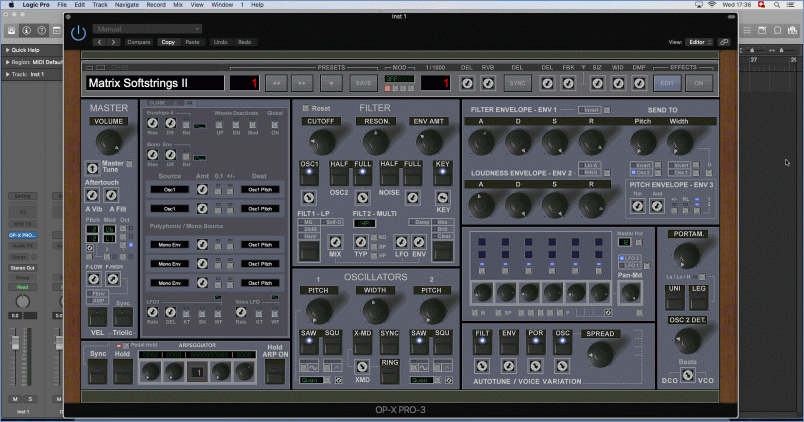Click the FBK feedback small knob
804x422 pixels.
[568, 83]
